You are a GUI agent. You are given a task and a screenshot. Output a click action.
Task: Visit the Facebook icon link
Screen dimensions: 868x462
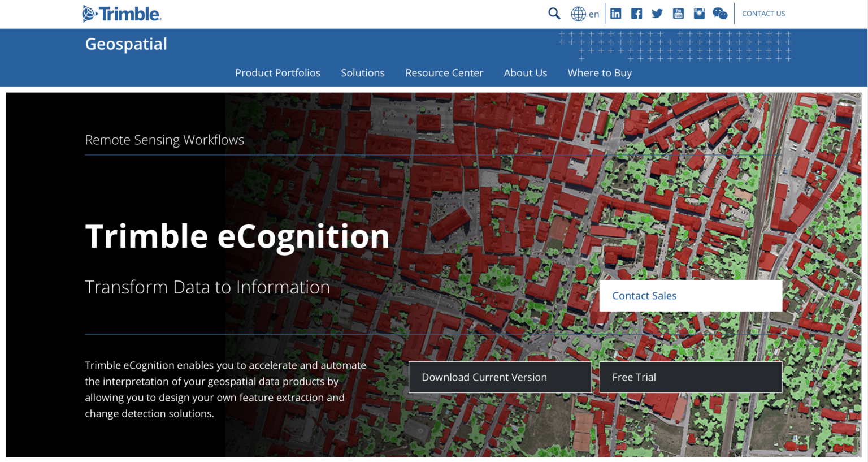(x=636, y=13)
